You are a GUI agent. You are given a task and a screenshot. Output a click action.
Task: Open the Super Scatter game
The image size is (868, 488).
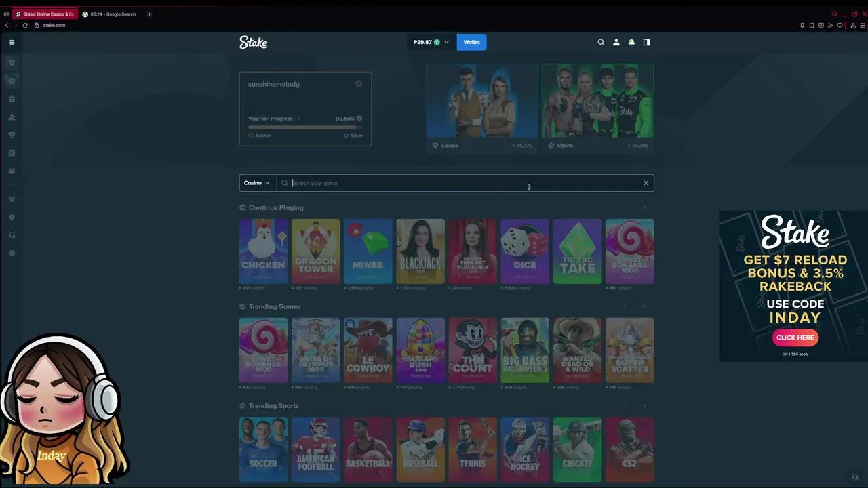(630, 350)
